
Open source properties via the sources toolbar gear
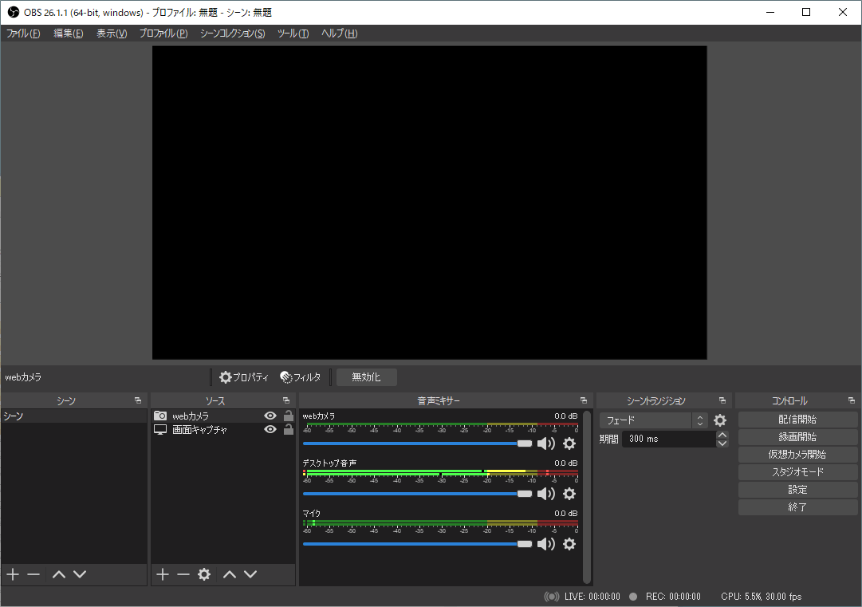(x=203, y=574)
